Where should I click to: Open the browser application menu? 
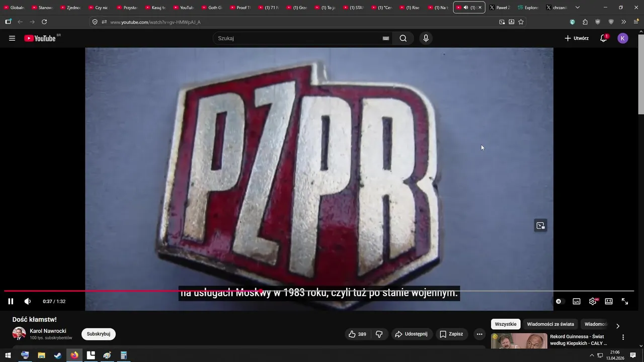point(635,22)
